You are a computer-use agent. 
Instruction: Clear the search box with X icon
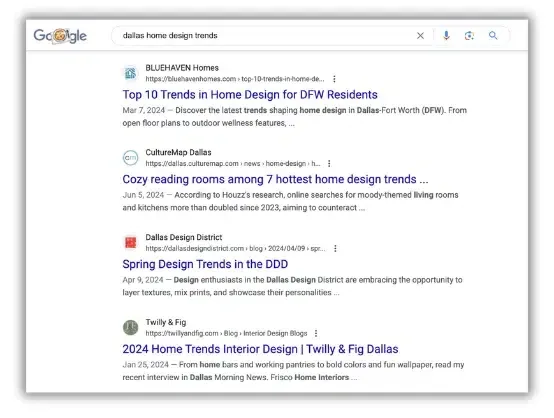[x=420, y=36]
